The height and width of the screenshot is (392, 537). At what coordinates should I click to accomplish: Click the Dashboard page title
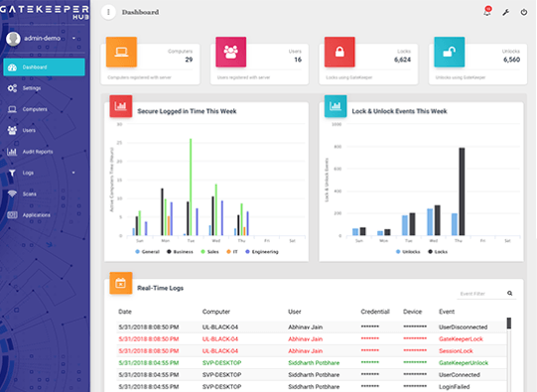(140, 12)
